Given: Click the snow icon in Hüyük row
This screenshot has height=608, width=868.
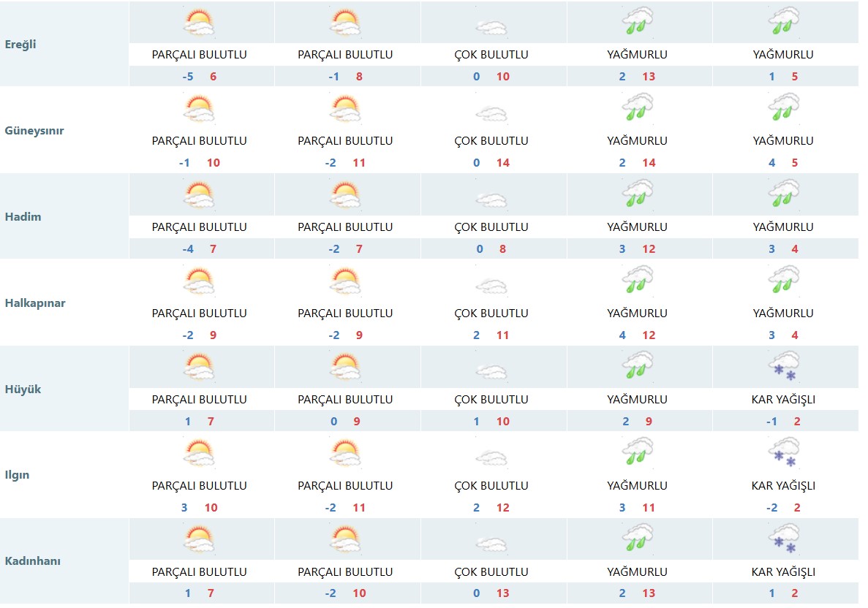Looking at the screenshot, I should (x=783, y=366).
